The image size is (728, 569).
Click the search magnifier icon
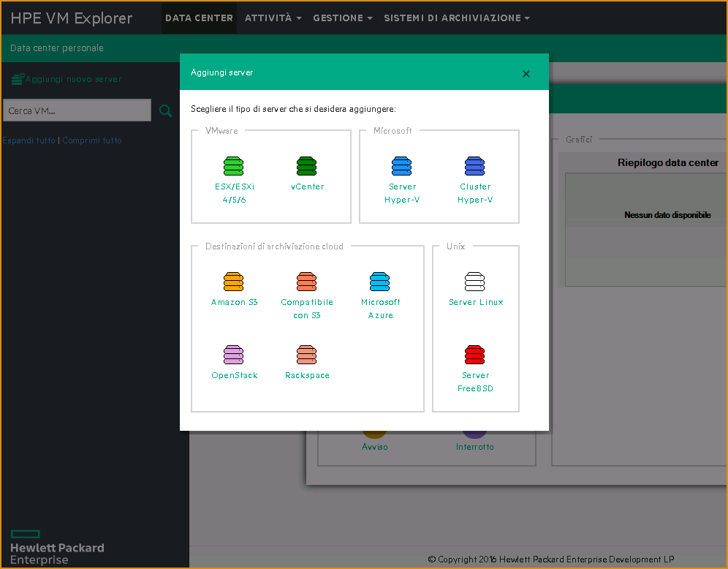click(x=165, y=110)
